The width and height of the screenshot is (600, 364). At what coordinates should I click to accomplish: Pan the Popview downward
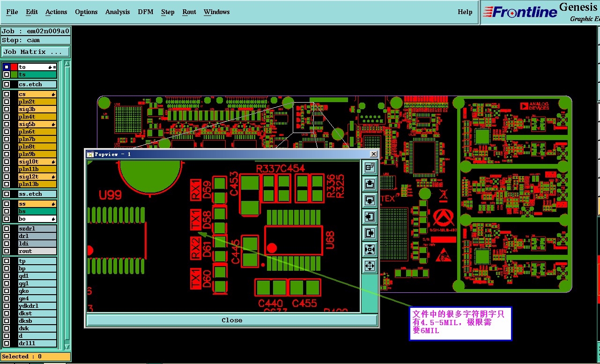(370, 201)
